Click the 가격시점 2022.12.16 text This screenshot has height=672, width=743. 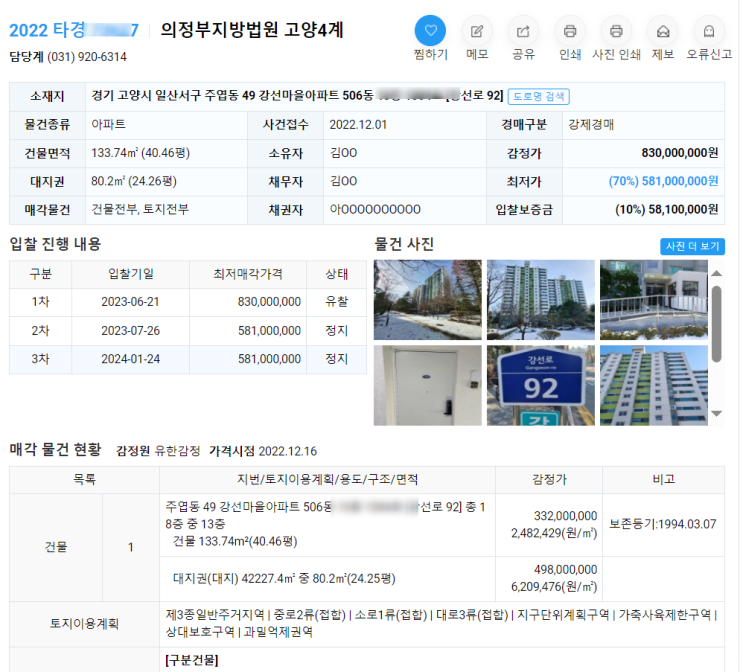click(263, 451)
